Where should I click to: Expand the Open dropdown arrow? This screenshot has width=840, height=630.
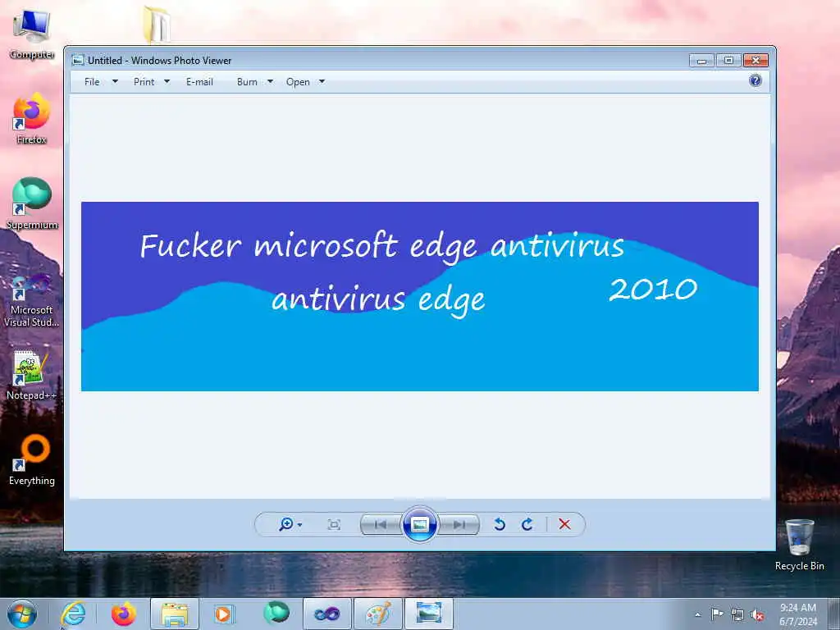tap(322, 81)
